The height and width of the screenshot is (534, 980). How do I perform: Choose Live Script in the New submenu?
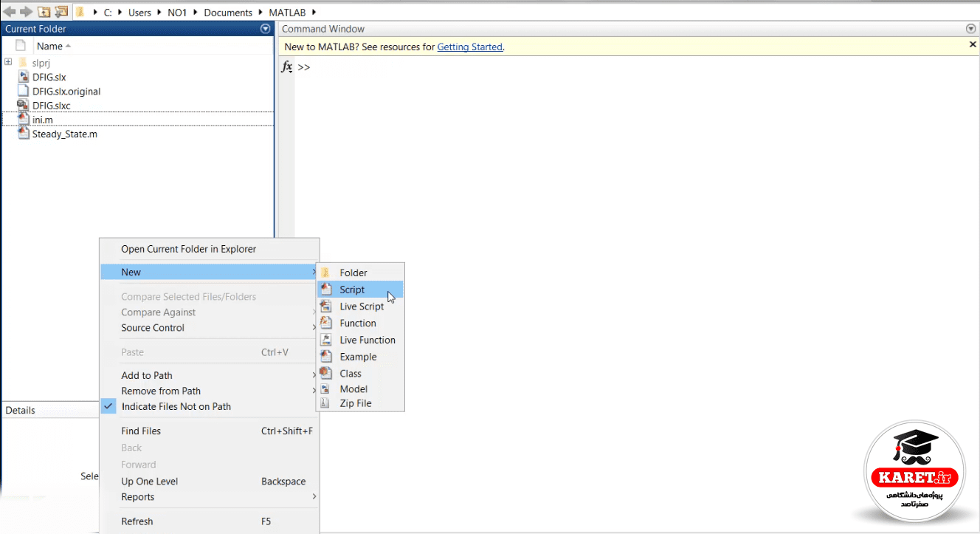tap(360, 307)
